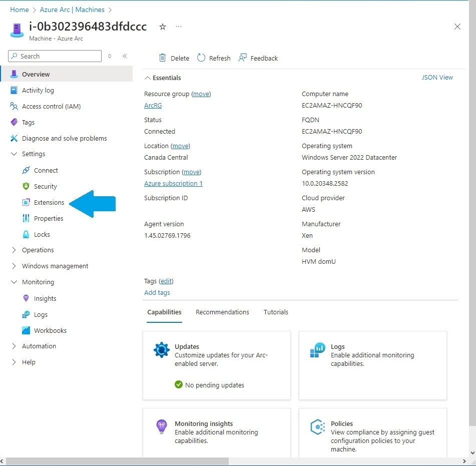Click the OS version 10.0.20348.2582
This screenshot has height=466, width=476.
tap(325, 183)
